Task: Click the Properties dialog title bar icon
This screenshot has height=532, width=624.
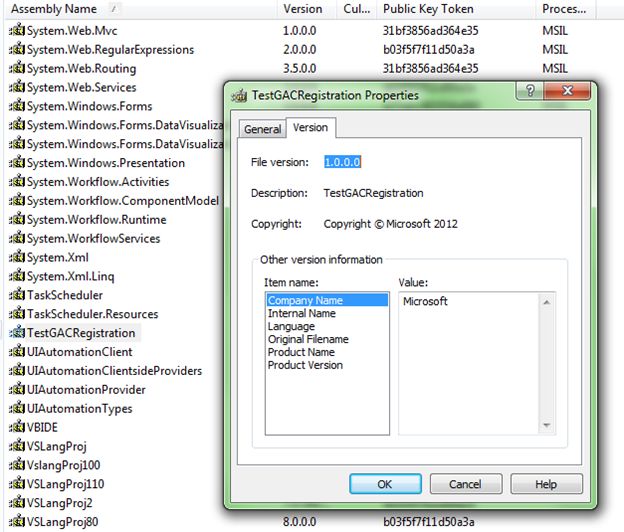Action: (x=239, y=95)
